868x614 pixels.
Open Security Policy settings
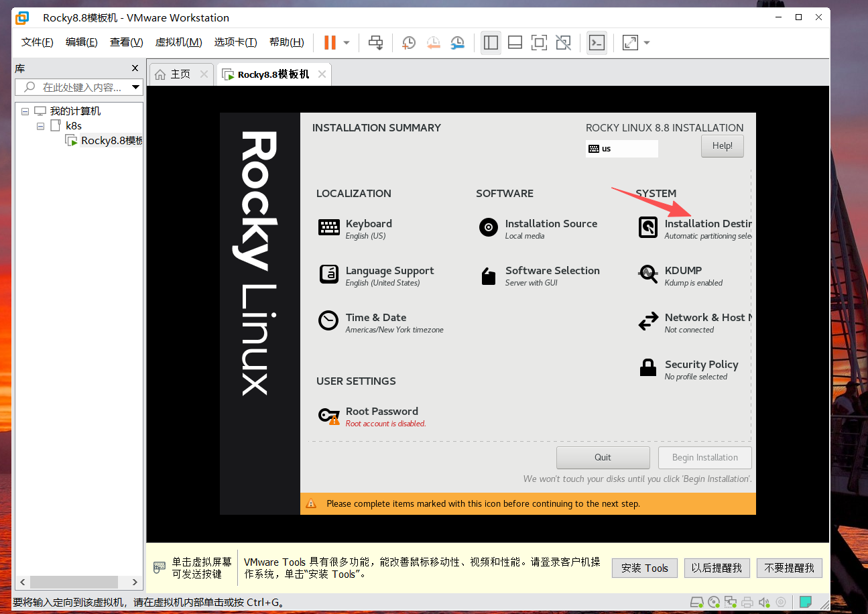[688, 369]
